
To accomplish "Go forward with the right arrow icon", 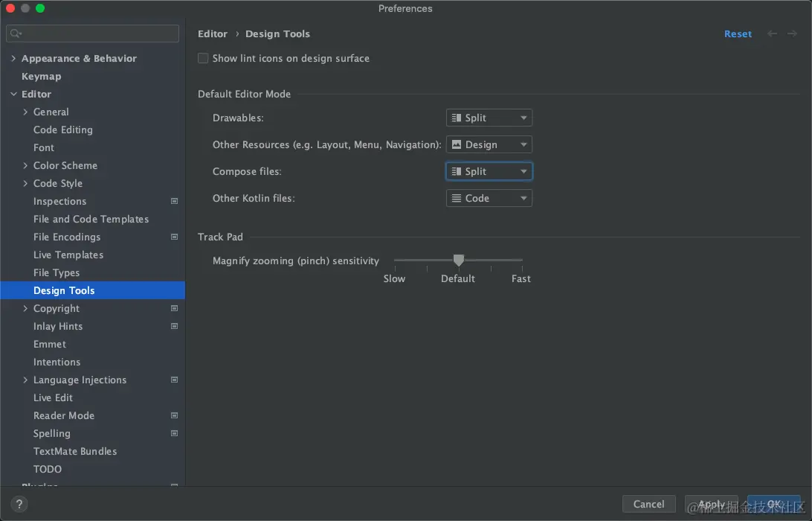I will (793, 33).
